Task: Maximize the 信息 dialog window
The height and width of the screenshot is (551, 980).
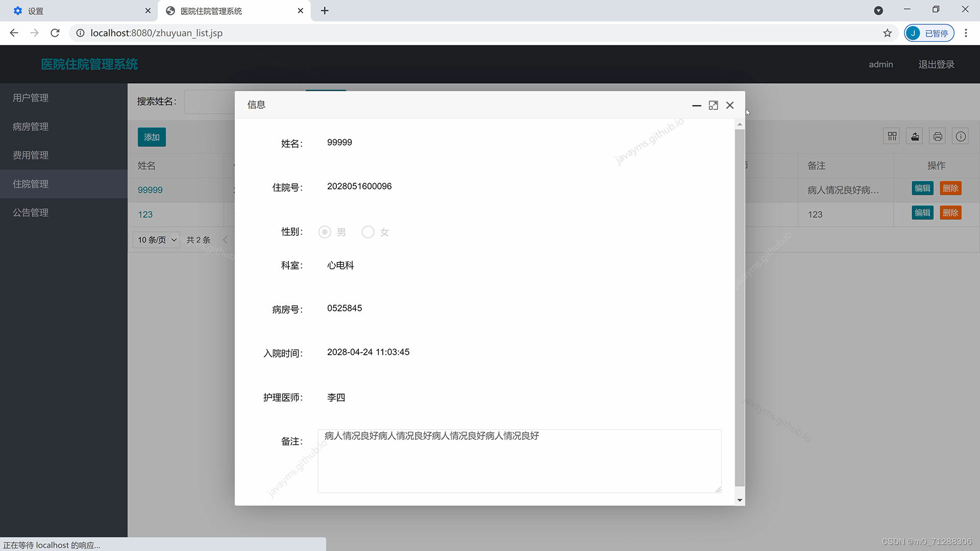Action: 713,105
